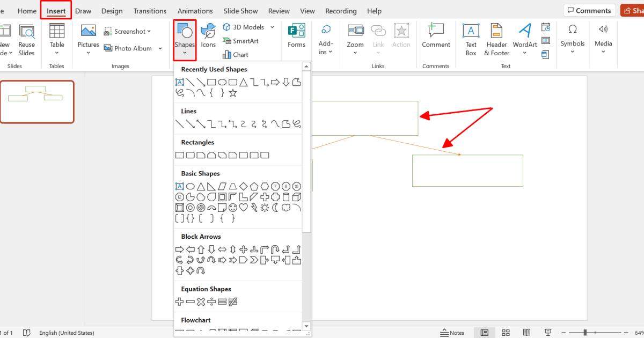The image size is (644, 338).
Task: Select the slide thumbnail in the left pane
Action: (37, 102)
